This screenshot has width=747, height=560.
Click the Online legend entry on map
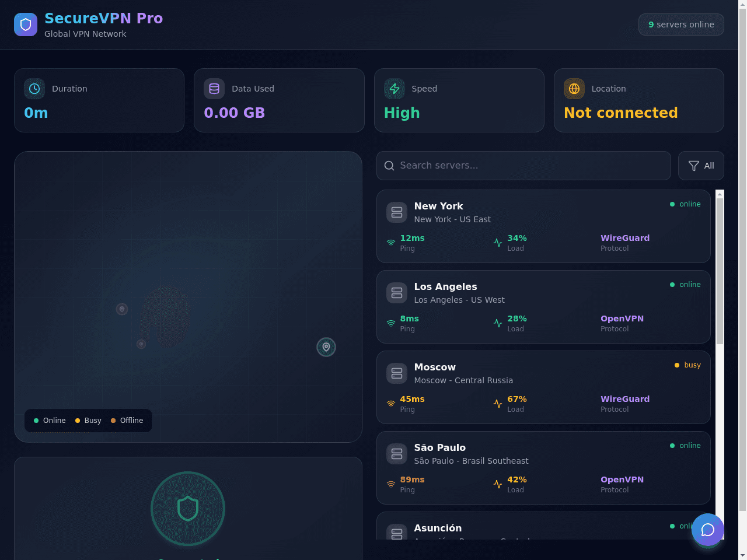(x=50, y=421)
